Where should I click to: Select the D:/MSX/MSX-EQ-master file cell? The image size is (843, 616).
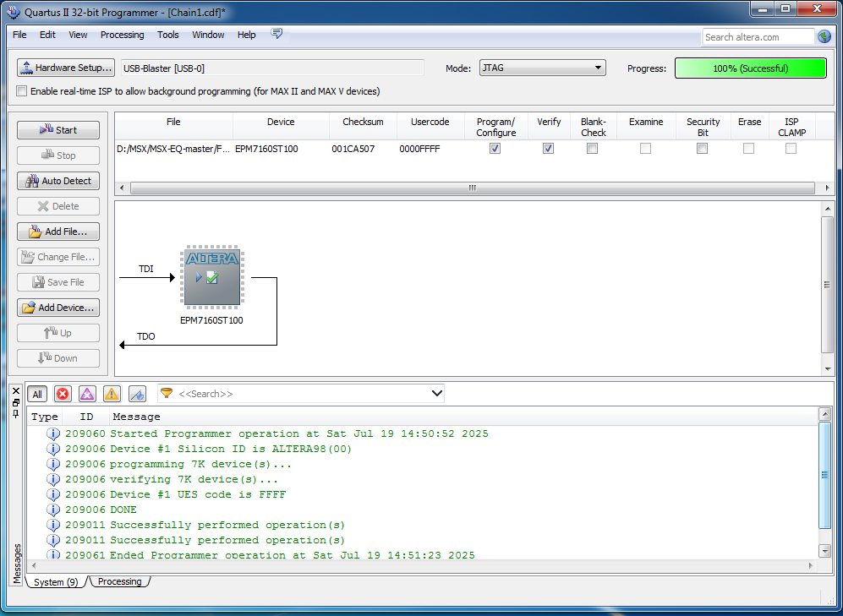coord(173,149)
